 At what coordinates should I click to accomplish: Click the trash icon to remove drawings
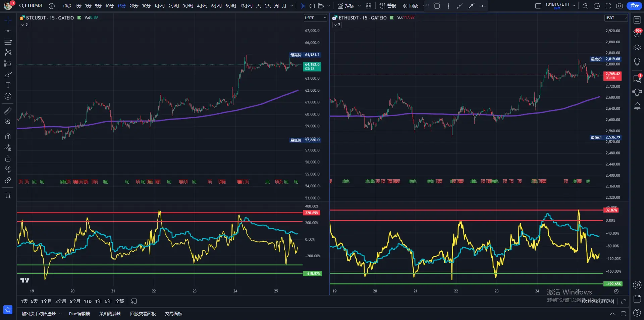pyautogui.click(x=8, y=195)
